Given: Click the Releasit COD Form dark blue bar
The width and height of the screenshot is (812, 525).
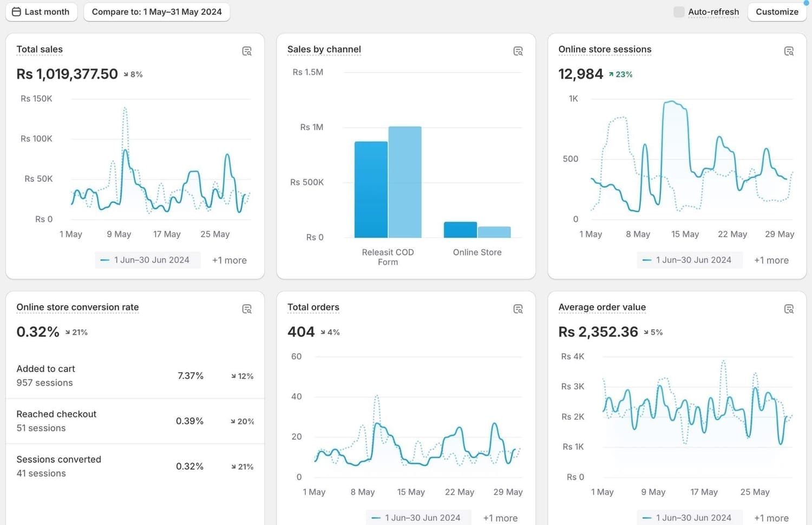Looking at the screenshot, I should [x=371, y=189].
